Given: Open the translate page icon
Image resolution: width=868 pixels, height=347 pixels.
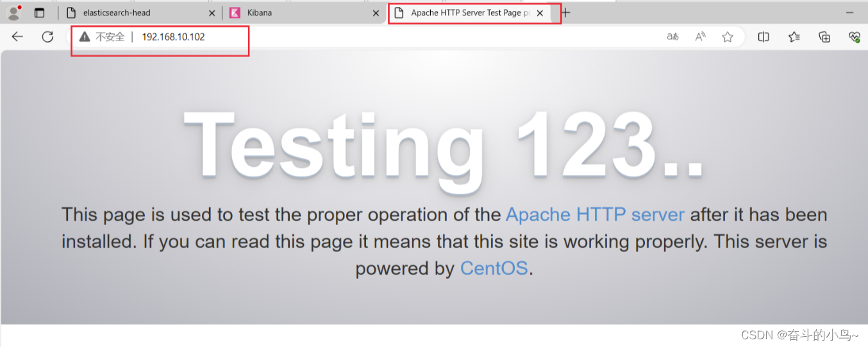Looking at the screenshot, I should (x=672, y=37).
